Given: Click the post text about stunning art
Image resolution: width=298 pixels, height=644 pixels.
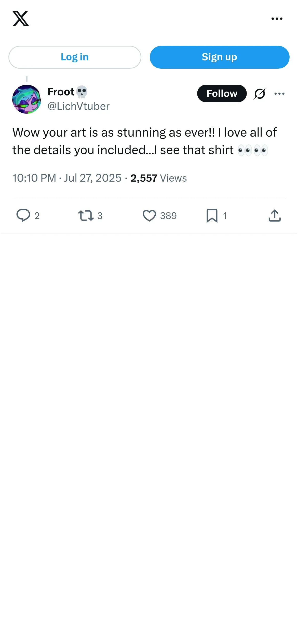Looking at the screenshot, I should click(144, 141).
